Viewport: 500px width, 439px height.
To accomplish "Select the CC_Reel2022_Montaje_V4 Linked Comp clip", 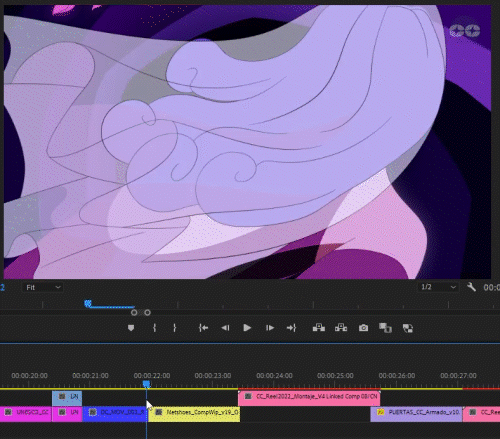I will tap(309, 398).
